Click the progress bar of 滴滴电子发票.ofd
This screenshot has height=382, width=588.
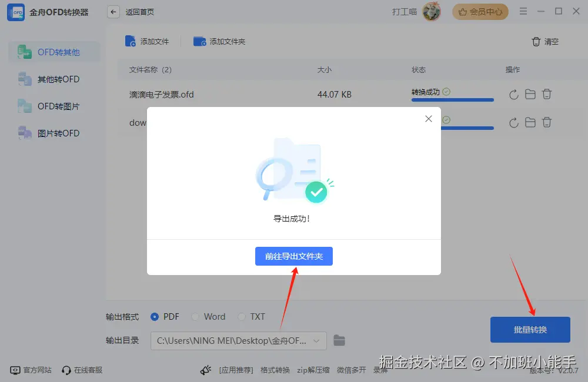[x=452, y=100]
